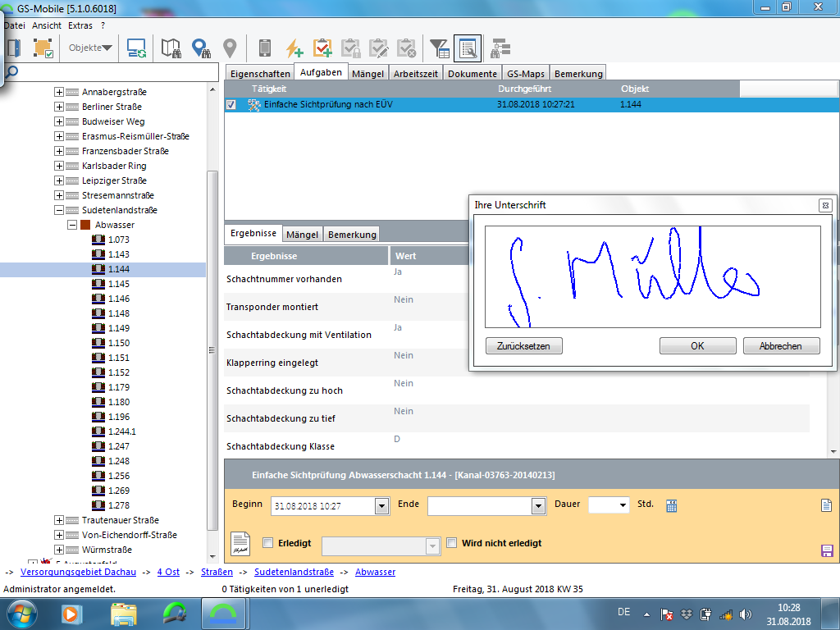Click the mobile device toolbar icon
Viewport: 840px width, 630px height.
[265, 48]
